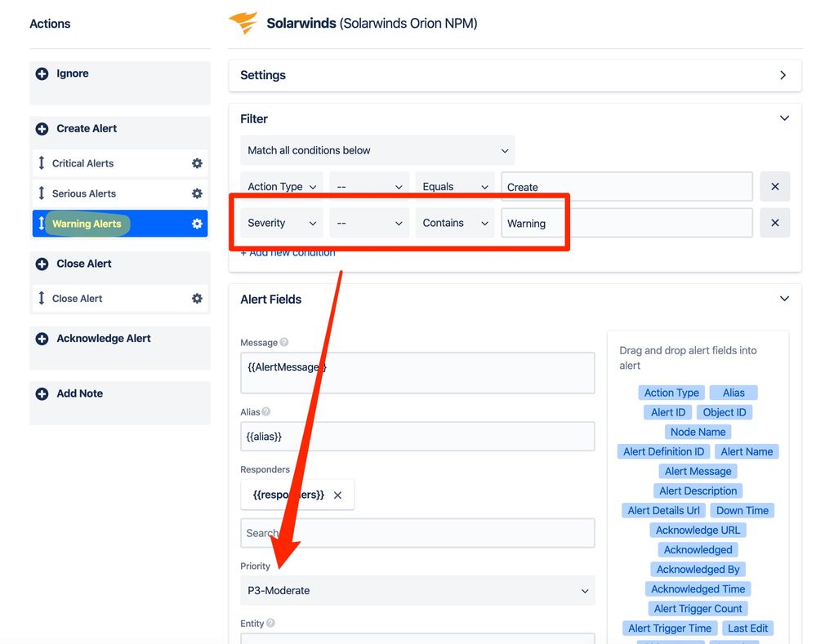Open the gear settings for Critical Alerts
This screenshot has height=644, width=816.
197,163
